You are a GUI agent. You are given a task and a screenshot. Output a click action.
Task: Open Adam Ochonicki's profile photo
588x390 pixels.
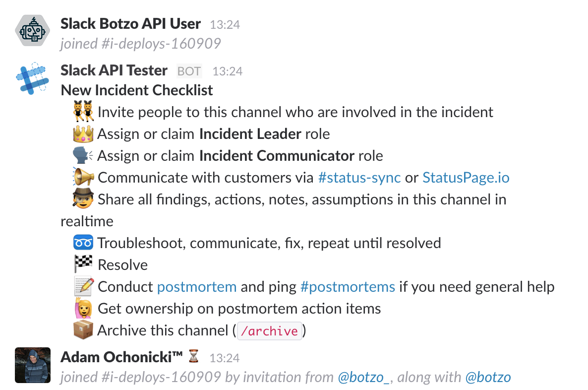point(33,365)
